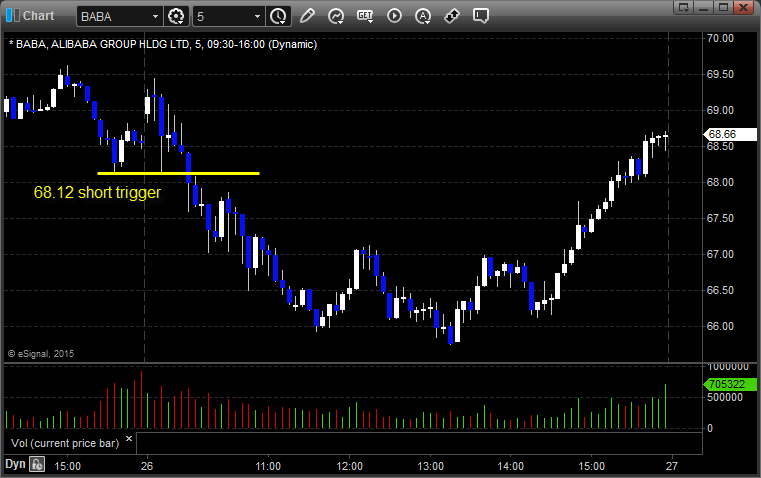Click the 66.00 price axis label
Image resolution: width=761 pixels, height=478 pixels.
tap(720, 326)
